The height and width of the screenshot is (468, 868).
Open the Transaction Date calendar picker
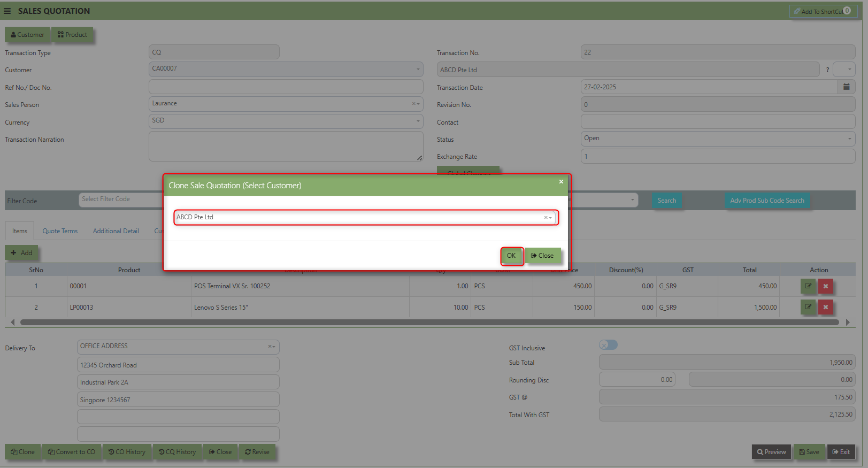846,87
